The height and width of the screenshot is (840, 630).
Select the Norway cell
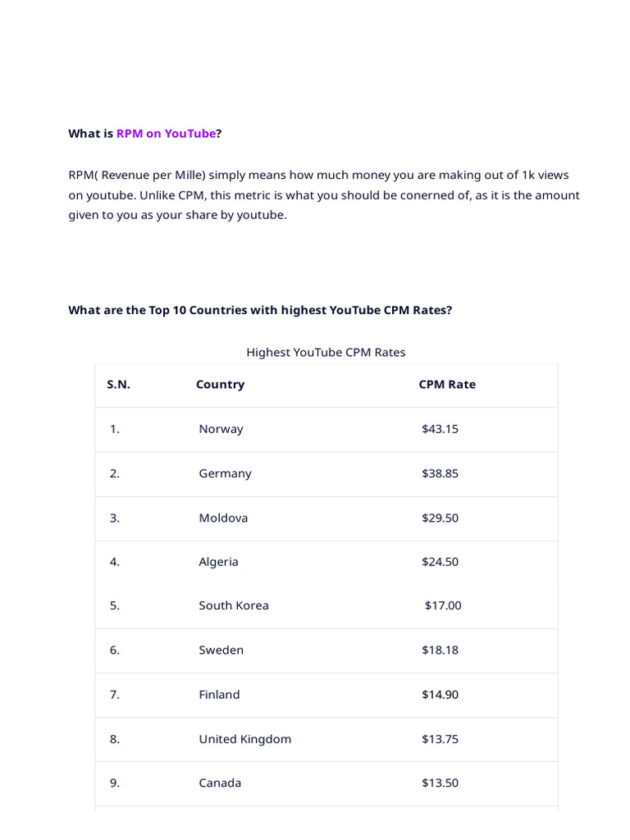[221, 429]
